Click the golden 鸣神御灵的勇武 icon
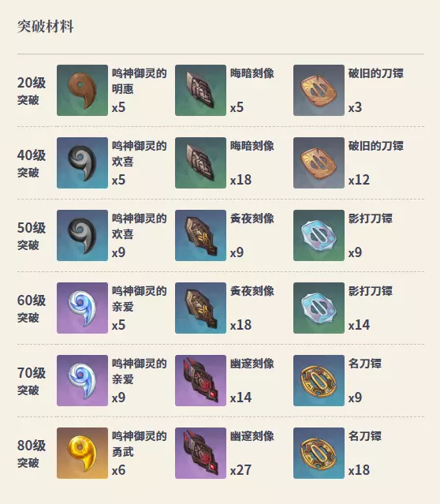The image size is (440, 504). [82, 454]
